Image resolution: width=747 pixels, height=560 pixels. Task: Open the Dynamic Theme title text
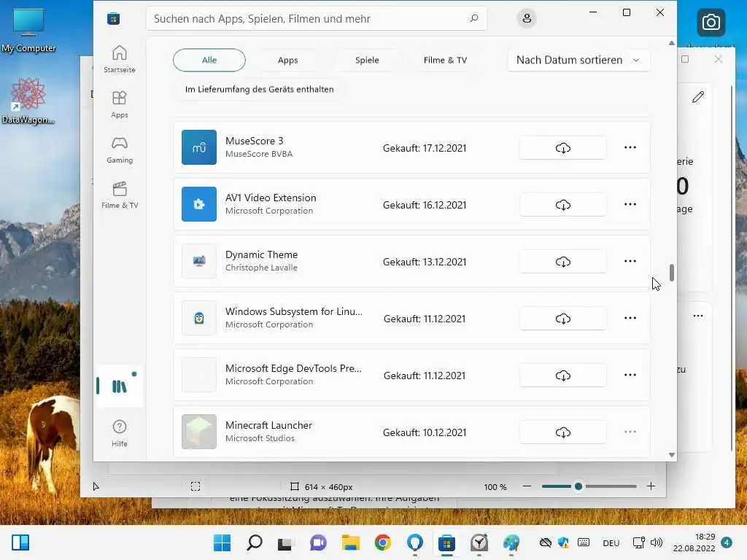[x=262, y=254]
